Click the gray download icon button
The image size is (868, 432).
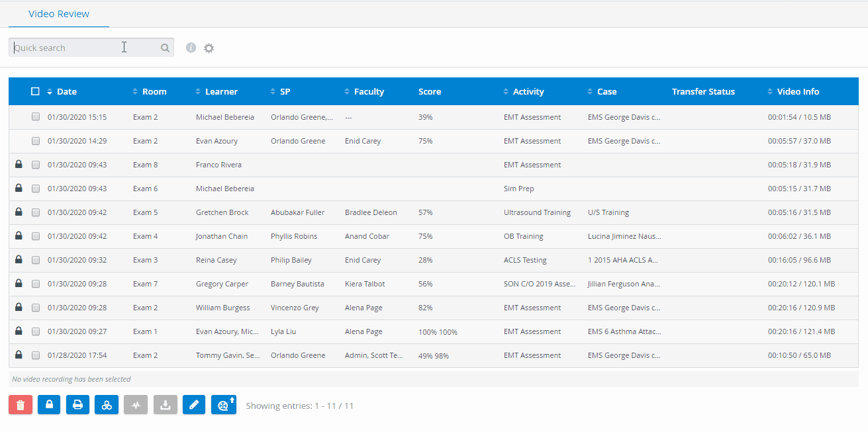click(x=165, y=405)
